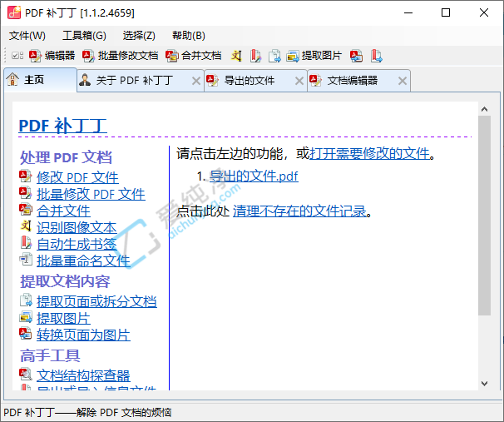Open the 合并文件 link
Viewport: 504px width, 422px height.
tap(63, 211)
